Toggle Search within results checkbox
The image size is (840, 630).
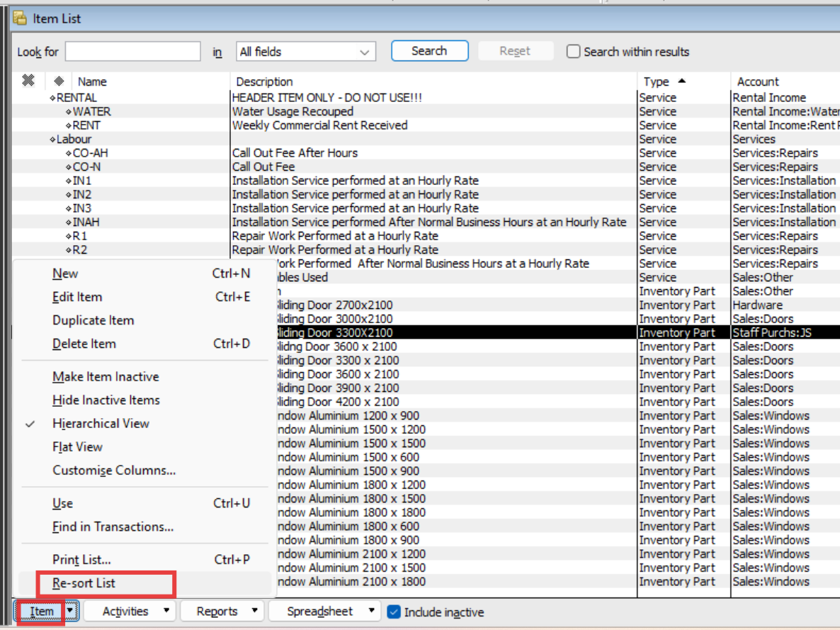click(573, 52)
